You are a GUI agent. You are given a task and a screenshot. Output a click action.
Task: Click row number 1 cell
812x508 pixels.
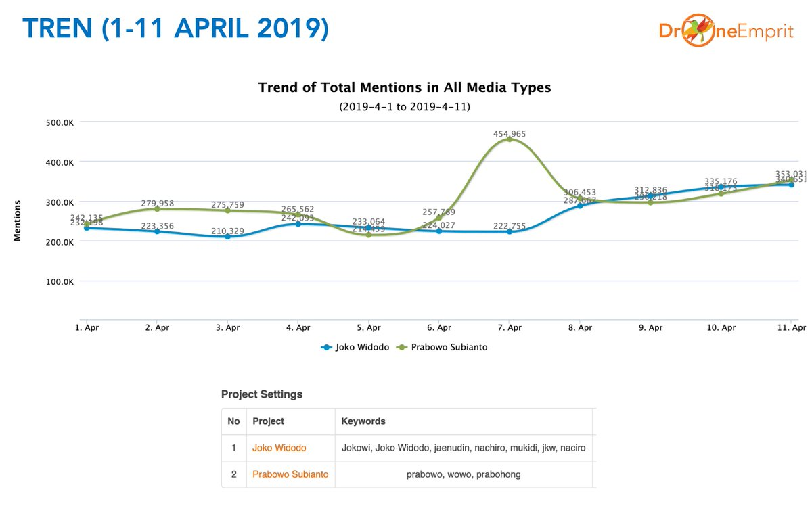click(233, 448)
